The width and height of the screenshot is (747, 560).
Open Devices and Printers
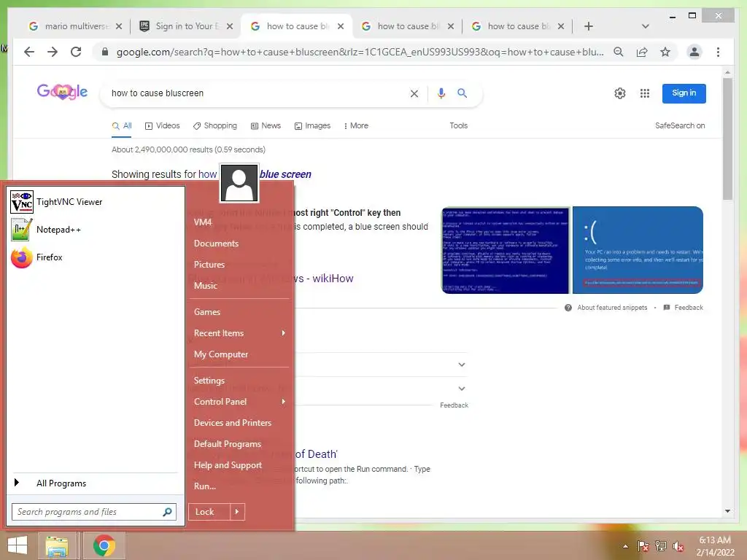(233, 423)
